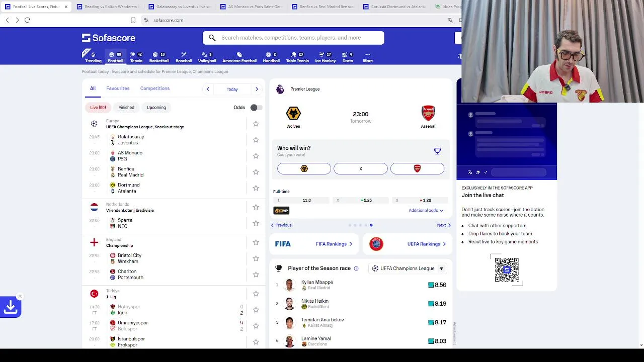Star the Bristol City vs Wrexham match

coord(256,258)
